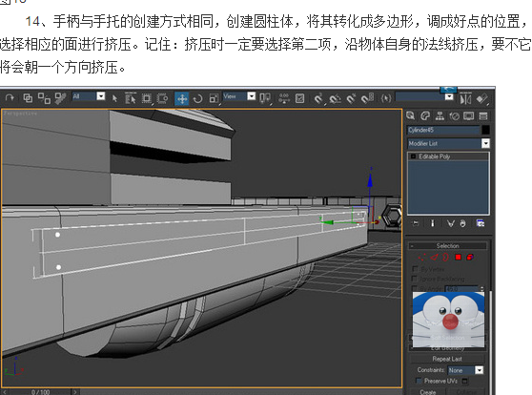Viewport: 532px width, 395px height.
Task: Click the Configure Modifier Sets icon
Action: [x=481, y=223]
